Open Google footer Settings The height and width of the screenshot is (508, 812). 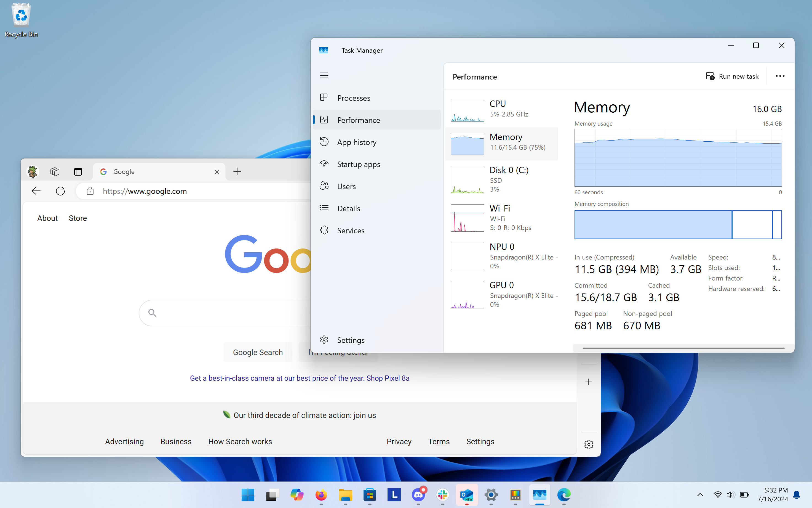pyautogui.click(x=480, y=441)
